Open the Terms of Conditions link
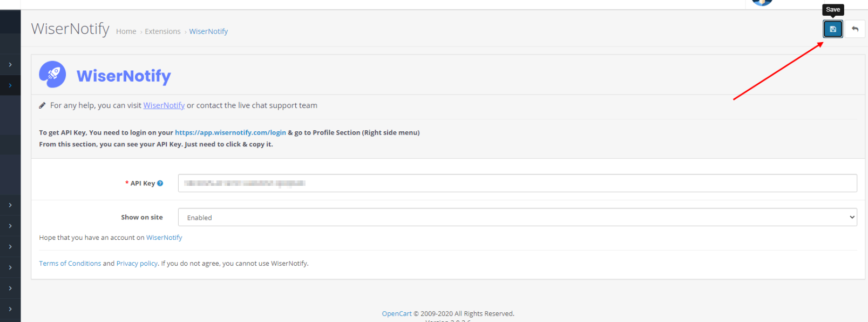Screen dimensions: 868x322 (x=70, y=264)
